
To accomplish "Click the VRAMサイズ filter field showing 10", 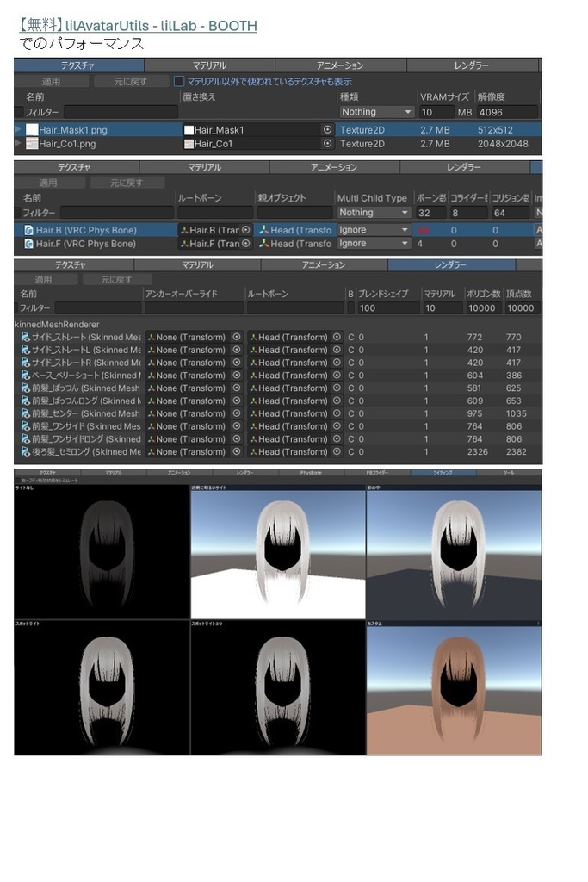I will [436, 112].
